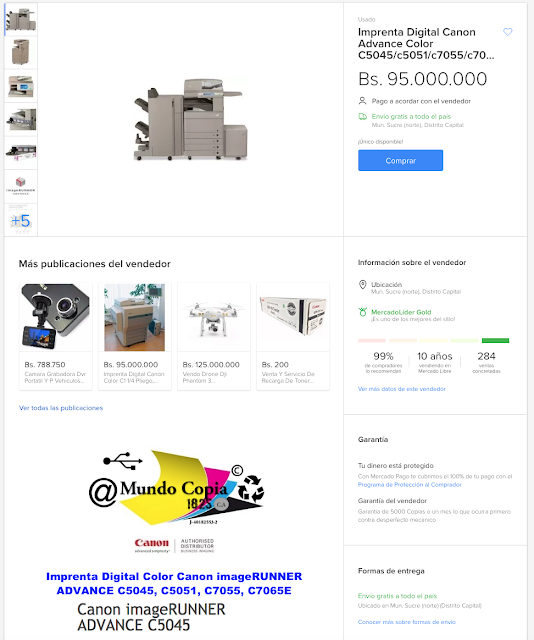Screen dimensions: 534x640
Task: Select the second product thumbnail
Action: click(x=21, y=52)
